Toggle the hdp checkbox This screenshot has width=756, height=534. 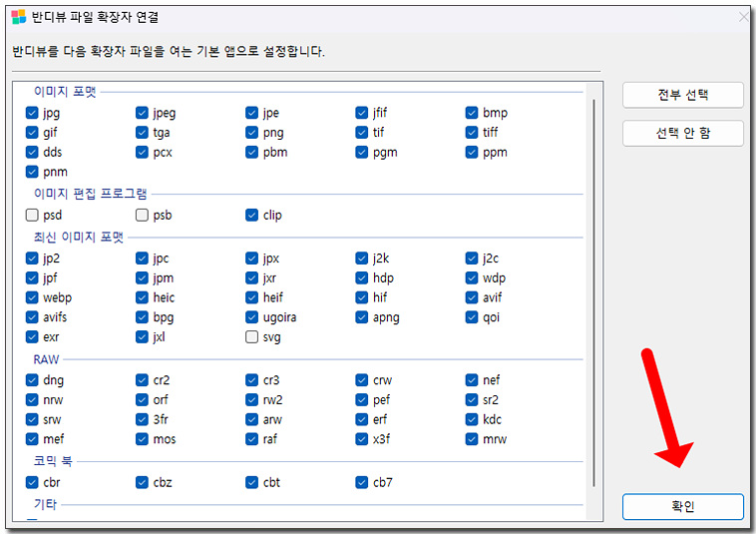point(362,277)
